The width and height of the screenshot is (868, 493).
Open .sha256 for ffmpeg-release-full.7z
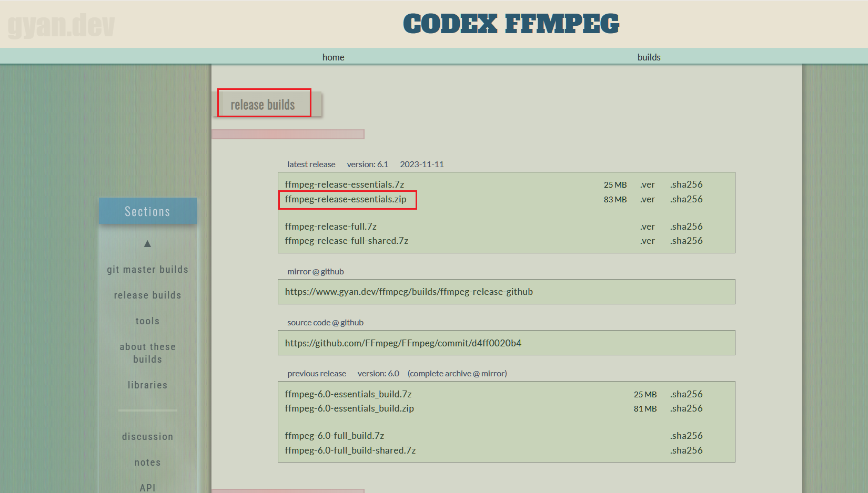687,227
